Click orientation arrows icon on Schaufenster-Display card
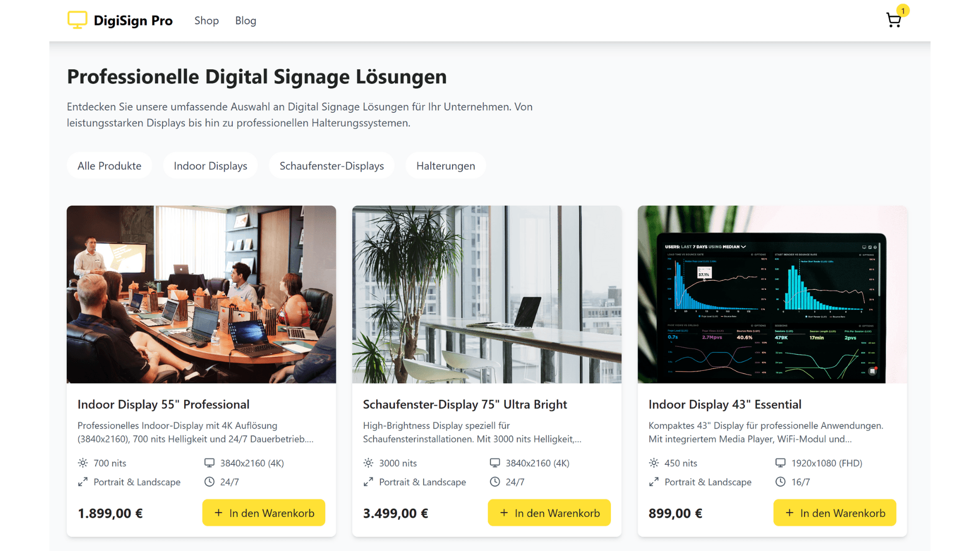The height and width of the screenshot is (551, 980). click(368, 482)
